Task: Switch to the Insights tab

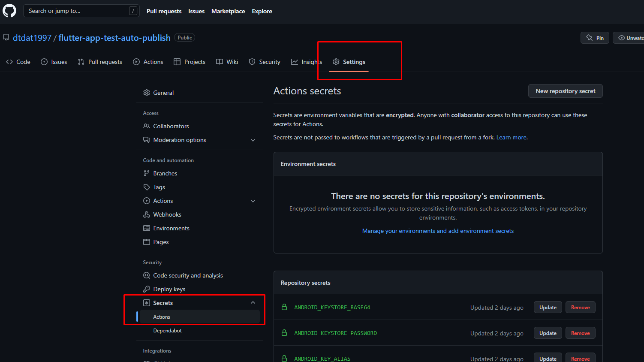Action: point(307,62)
